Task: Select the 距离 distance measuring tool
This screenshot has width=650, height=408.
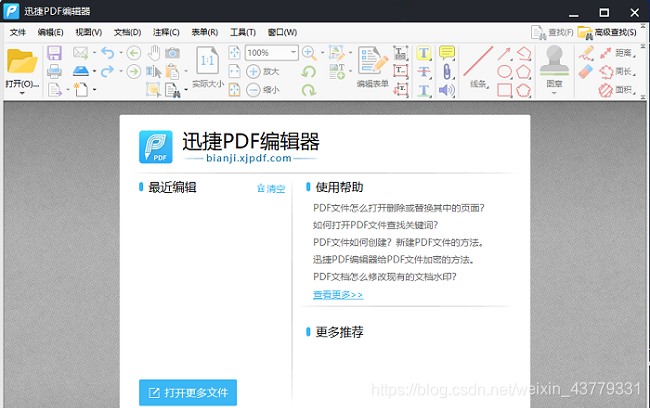Action: [618, 53]
